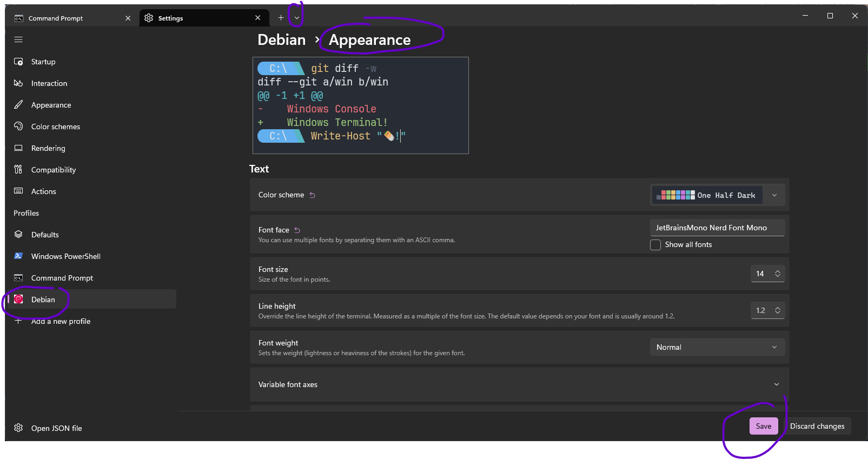Click the Appearance brush icon
The width and height of the screenshot is (868, 459).
(18, 105)
